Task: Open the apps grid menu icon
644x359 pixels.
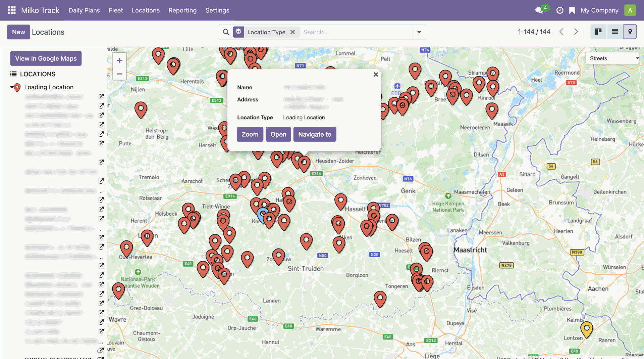Action: pyautogui.click(x=12, y=10)
